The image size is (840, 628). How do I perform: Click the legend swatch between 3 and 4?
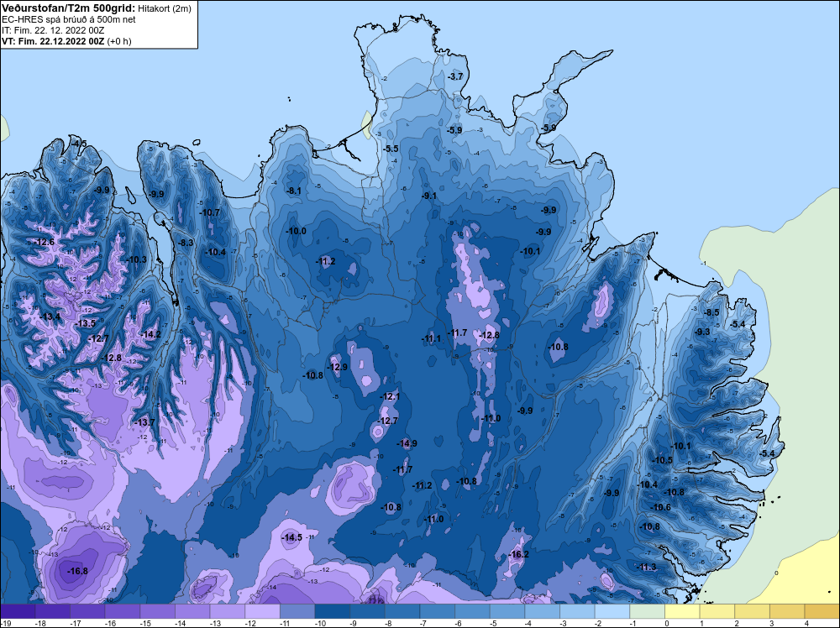click(788, 611)
